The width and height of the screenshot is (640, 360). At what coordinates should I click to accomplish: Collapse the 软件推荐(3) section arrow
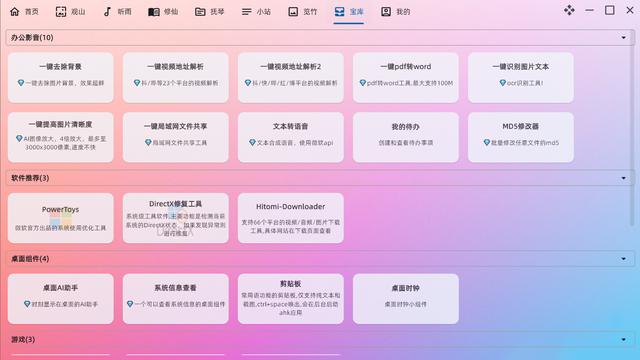click(623, 178)
